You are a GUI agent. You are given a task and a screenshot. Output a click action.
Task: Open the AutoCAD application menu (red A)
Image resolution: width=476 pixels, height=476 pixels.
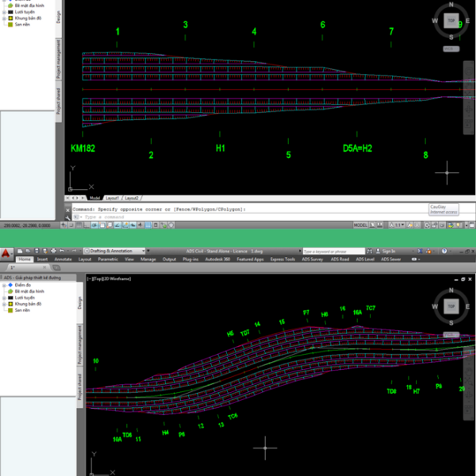point(6,254)
